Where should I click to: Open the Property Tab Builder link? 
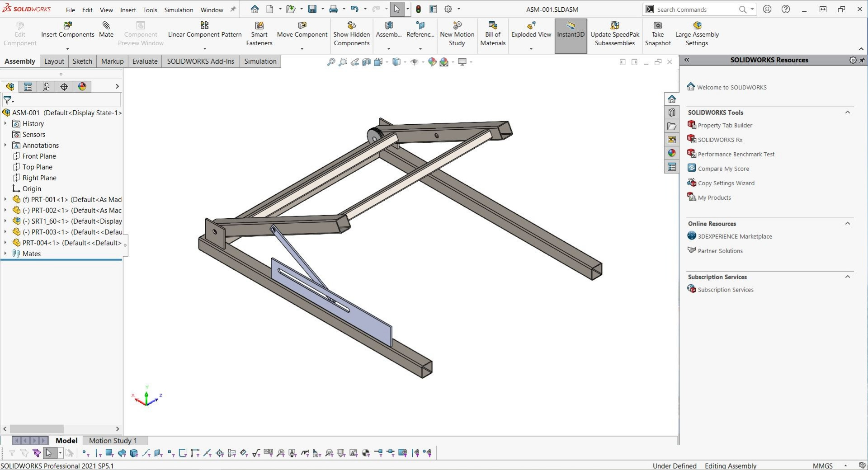point(725,125)
